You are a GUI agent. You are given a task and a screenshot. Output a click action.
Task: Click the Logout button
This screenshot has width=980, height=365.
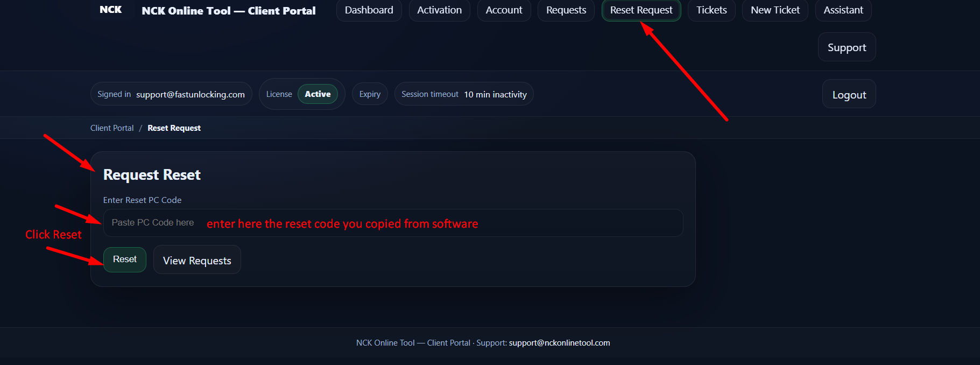pos(849,95)
